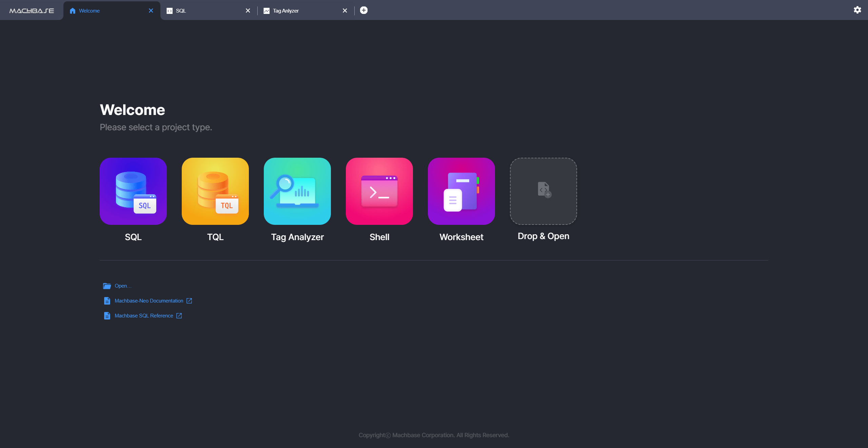
Task: Click document icon beside Machbase-Neo Documentation
Action: pyautogui.click(x=107, y=301)
